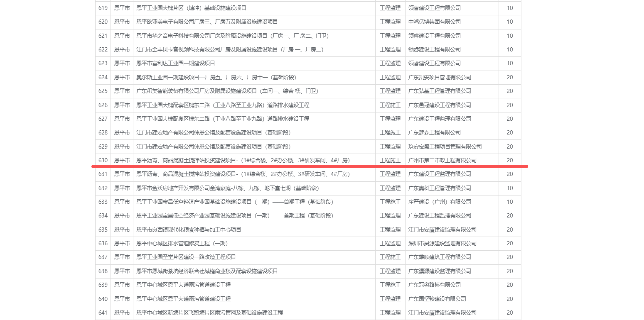Click 工程施工 cell in row 626
This screenshot has width=644, height=320.
click(390, 105)
